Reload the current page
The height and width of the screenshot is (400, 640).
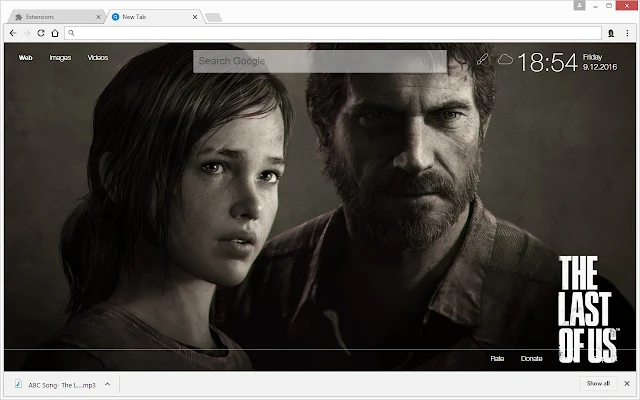coord(41,33)
